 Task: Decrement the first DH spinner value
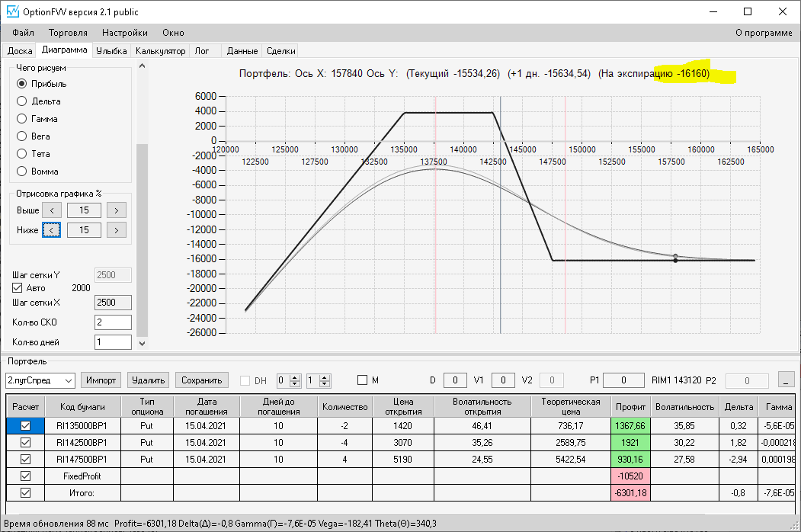tap(295, 384)
